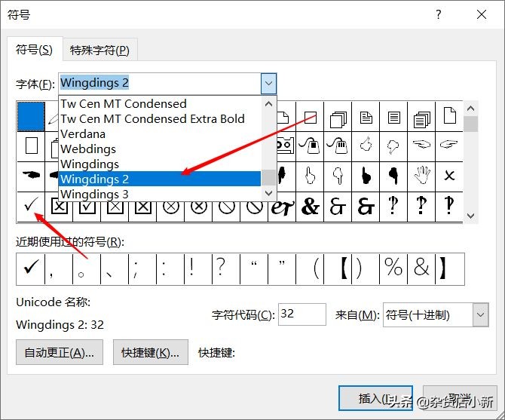Screen dimensions: 505x420
Task: Pick the question mark from recent symbols
Action: tap(226, 268)
